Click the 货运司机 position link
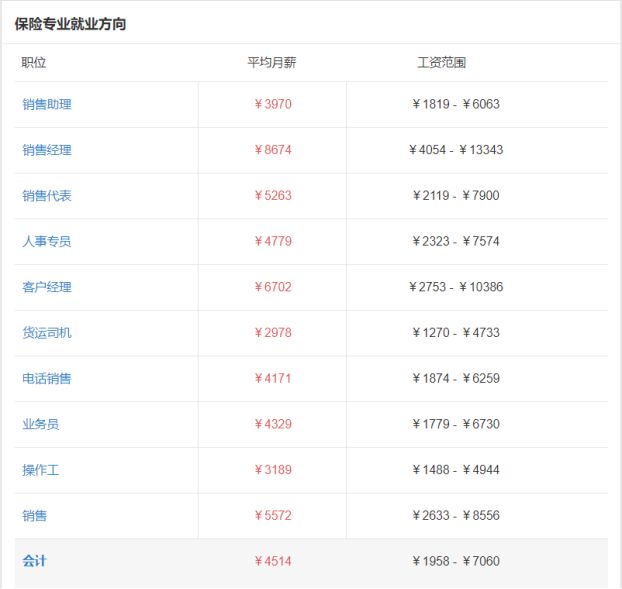Image resolution: width=622 pixels, height=589 pixels. [x=47, y=333]
